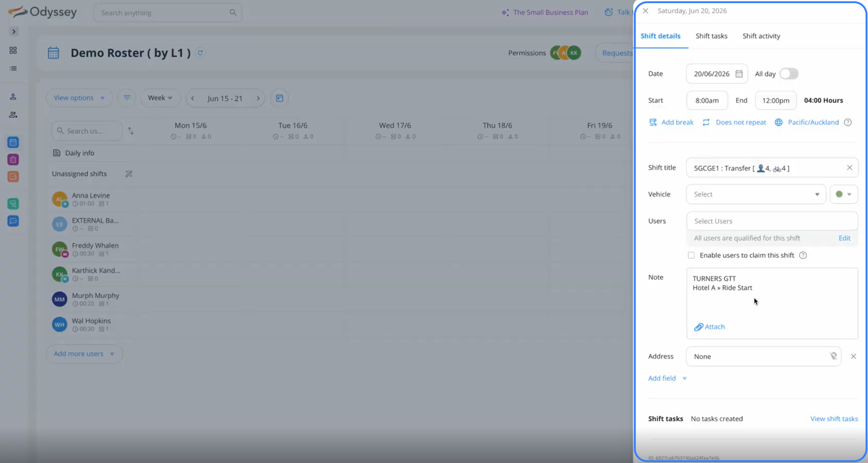Click Edit next to qualified users
Viewport: 868px width, 463px height.
click(844, 238)
